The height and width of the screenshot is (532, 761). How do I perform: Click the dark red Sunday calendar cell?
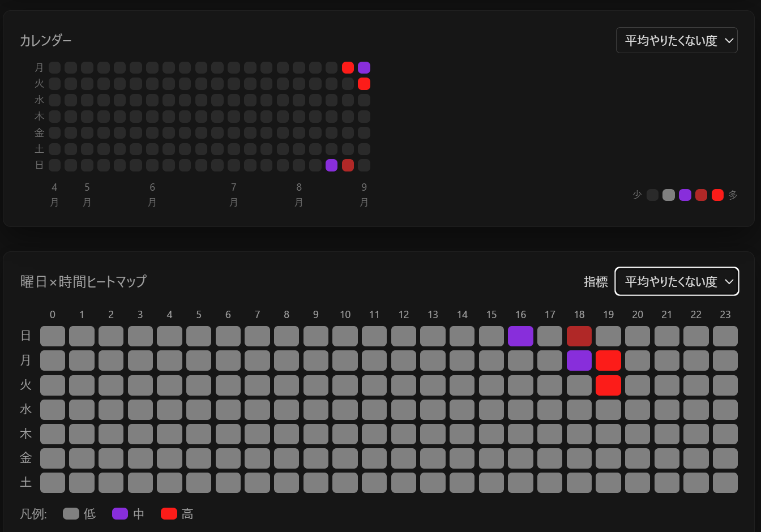click(x=348, y=165)
